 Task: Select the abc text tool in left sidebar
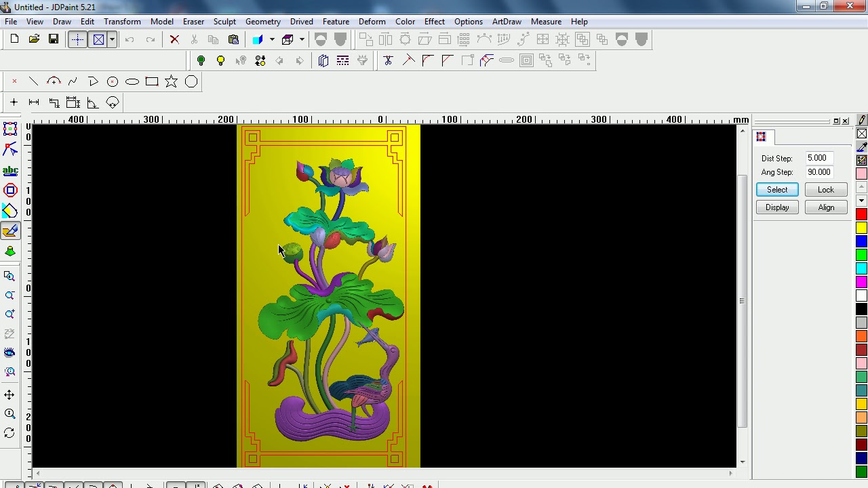(x=10, y=171)
